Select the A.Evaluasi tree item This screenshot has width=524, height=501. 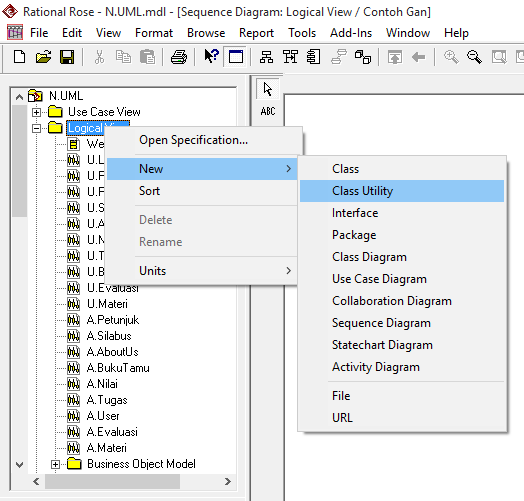112,432
